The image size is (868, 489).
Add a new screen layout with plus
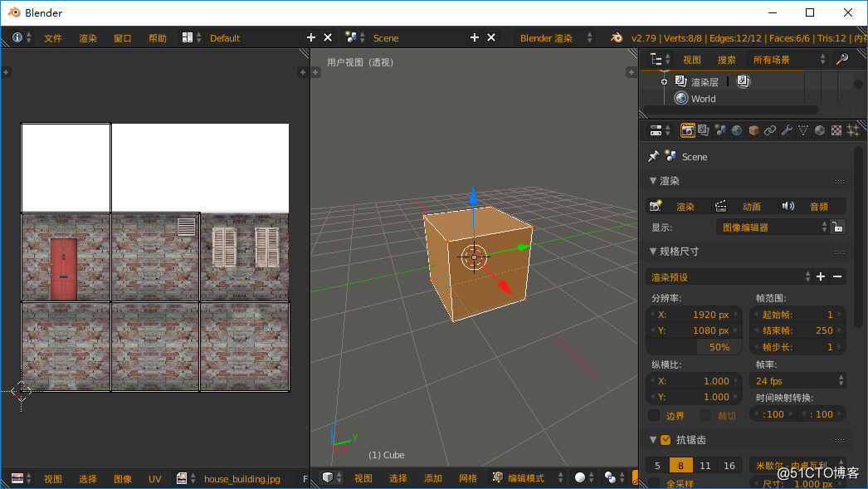tap(311, 37)
